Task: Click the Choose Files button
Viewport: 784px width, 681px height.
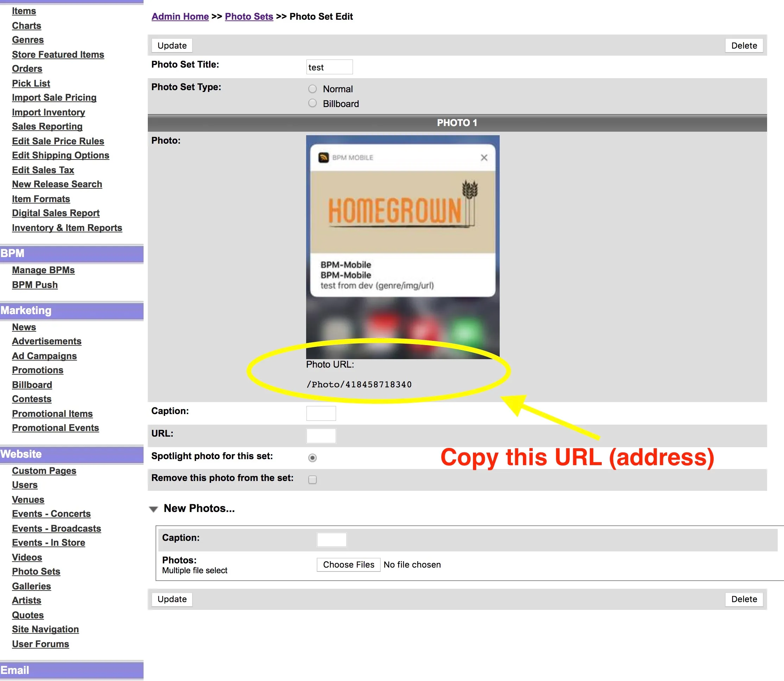Action: click(348, 565)
